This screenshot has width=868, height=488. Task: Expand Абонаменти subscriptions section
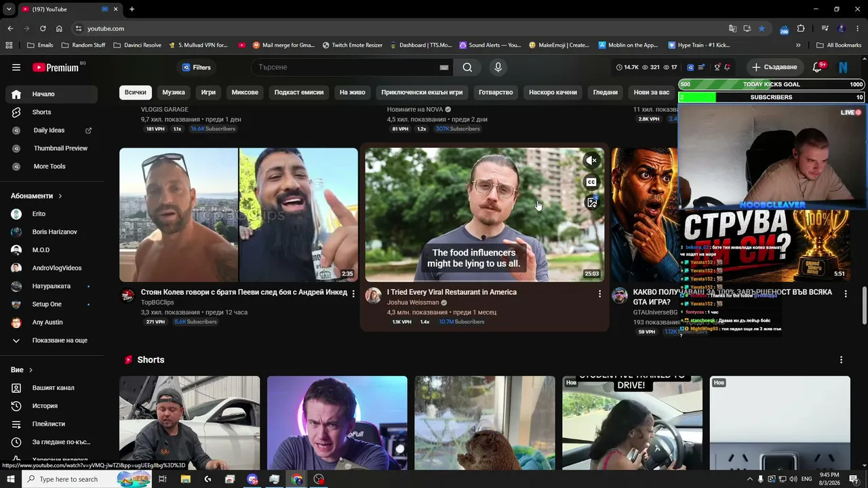coord(37,196)
